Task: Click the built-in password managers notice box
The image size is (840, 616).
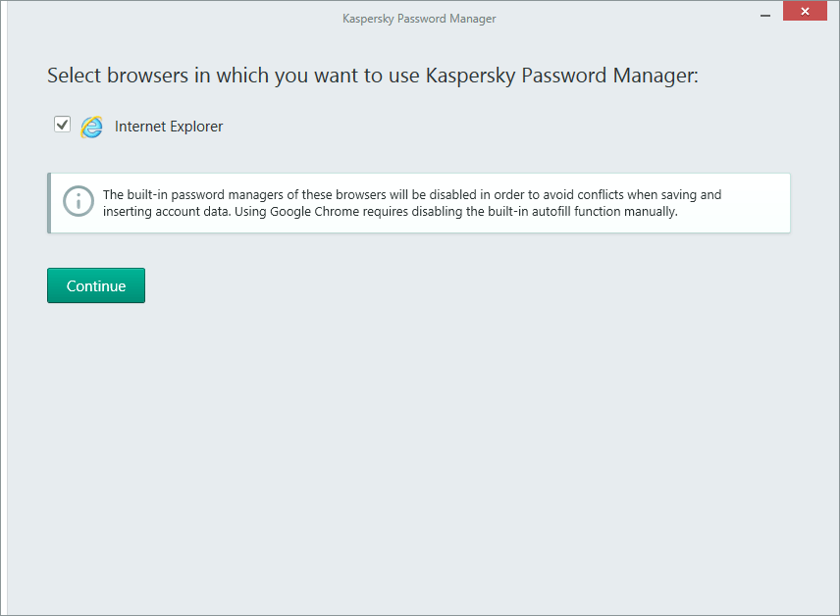Action: 419,203
